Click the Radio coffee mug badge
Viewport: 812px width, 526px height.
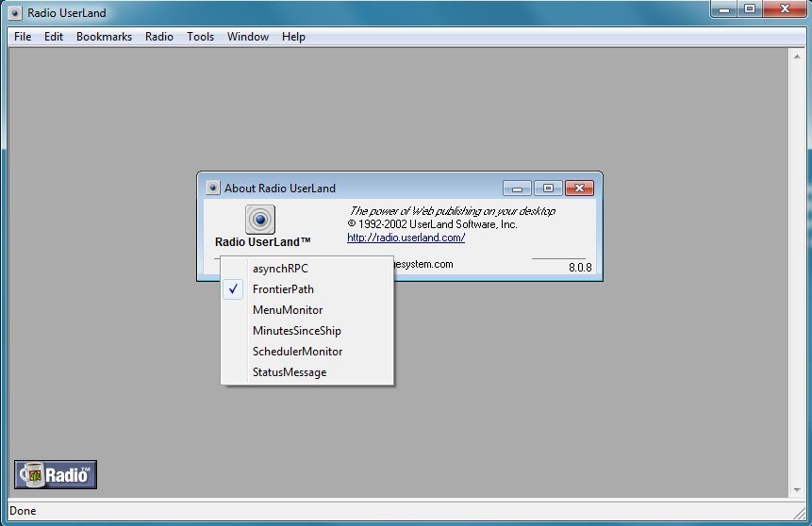[x=56, y=474]
